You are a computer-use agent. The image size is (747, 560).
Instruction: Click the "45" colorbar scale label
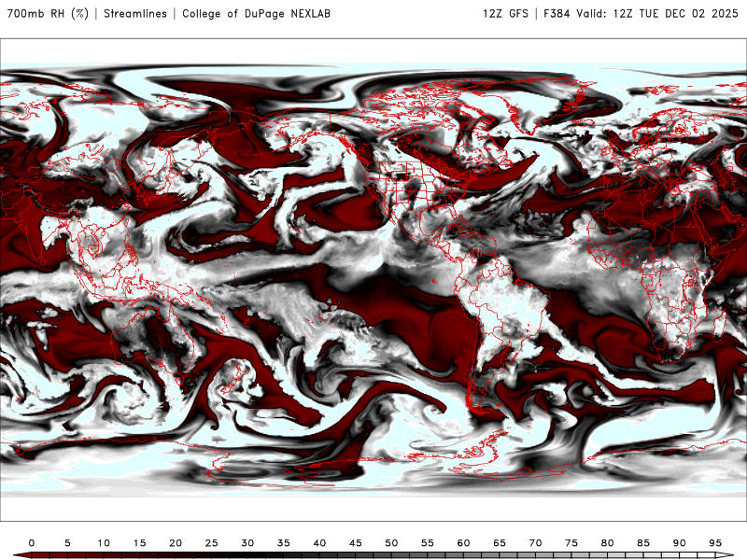356,543
